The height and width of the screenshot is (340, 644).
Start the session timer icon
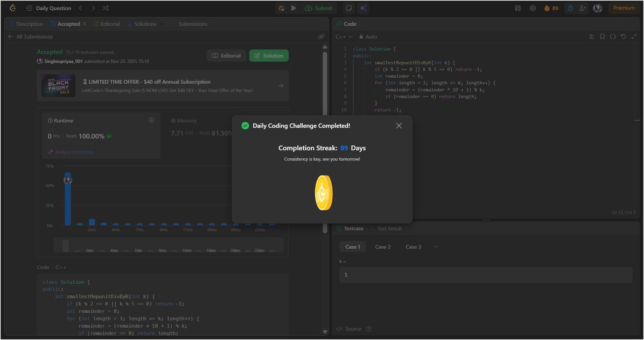[570, 8]
